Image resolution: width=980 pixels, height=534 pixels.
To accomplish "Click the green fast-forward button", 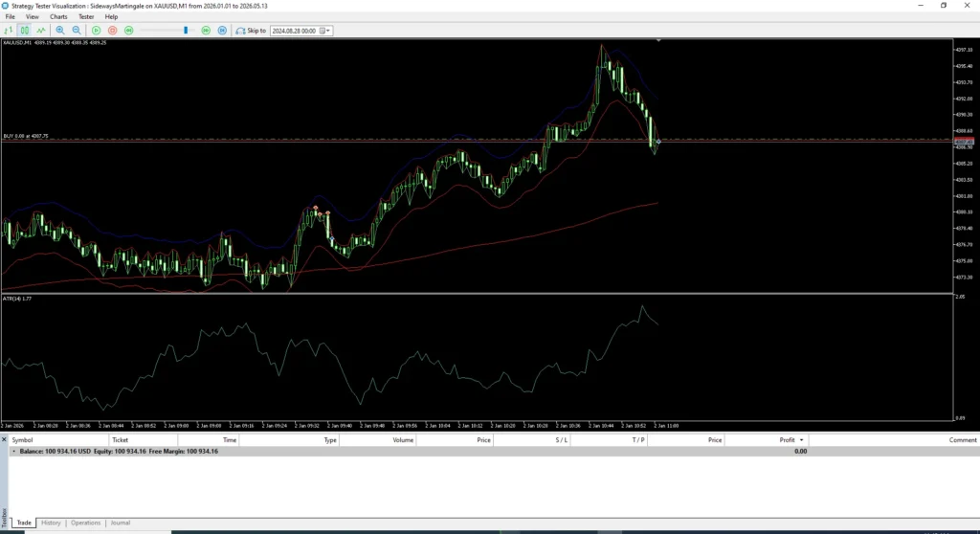I will (206, 30).
